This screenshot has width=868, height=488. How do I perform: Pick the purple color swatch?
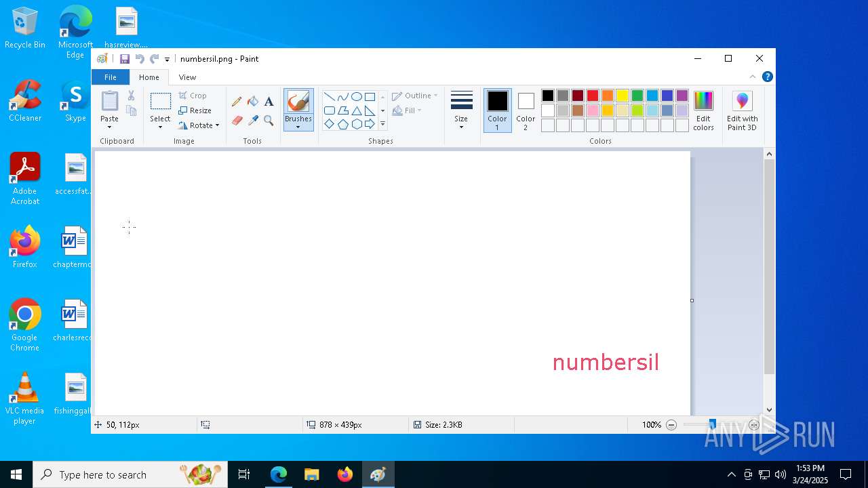(682, 96)
